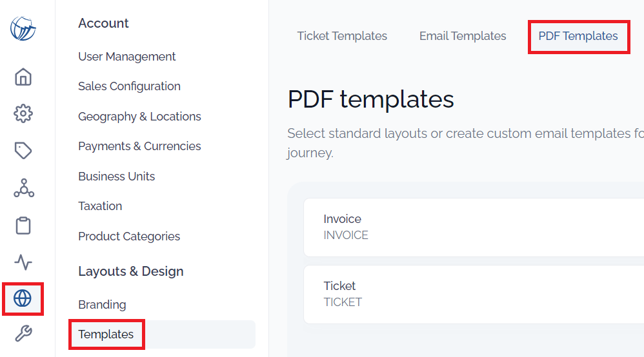Select the PDF Templates tab
This screenshot has height=357, width=644.
coord(578,36)
